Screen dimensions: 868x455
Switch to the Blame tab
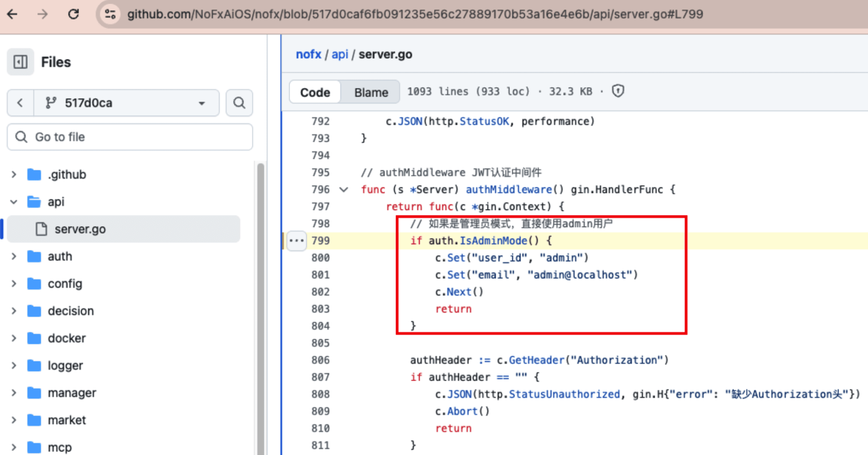[x=371, y=92]
